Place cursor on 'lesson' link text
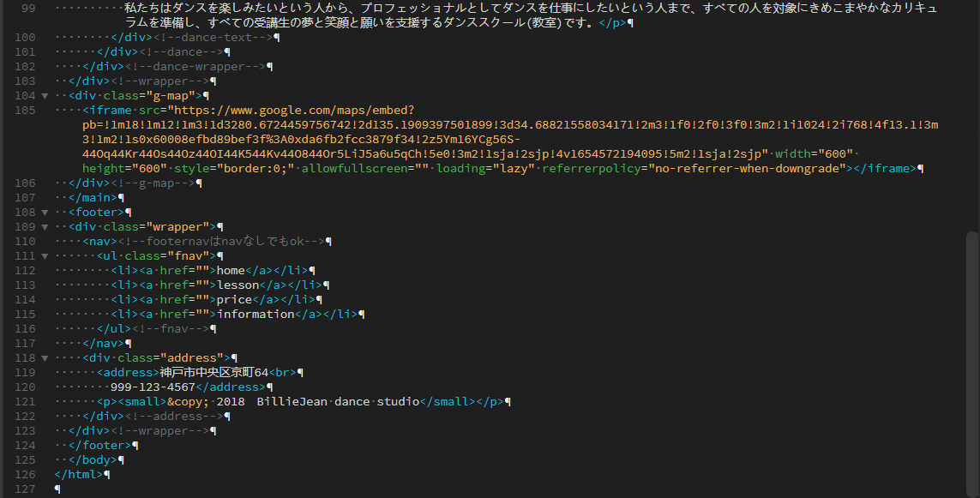This screenshot has width=980, height=498. tap(237, 285)
